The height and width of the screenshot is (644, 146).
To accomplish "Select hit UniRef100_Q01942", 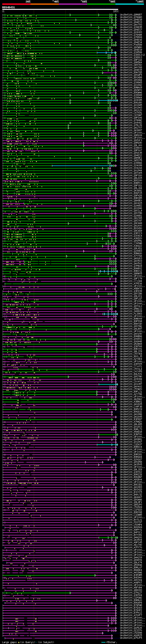I will click(131, 85).
